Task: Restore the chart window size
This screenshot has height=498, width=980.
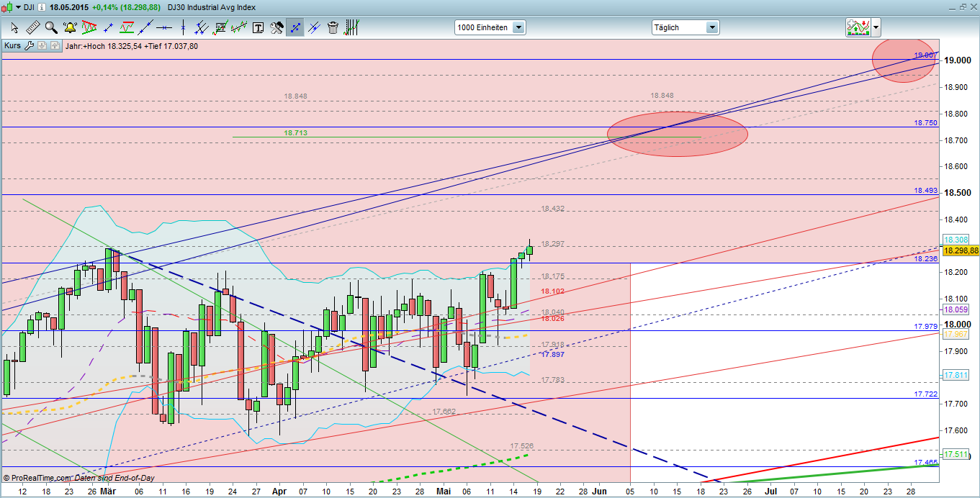Action: coord(963,6)
